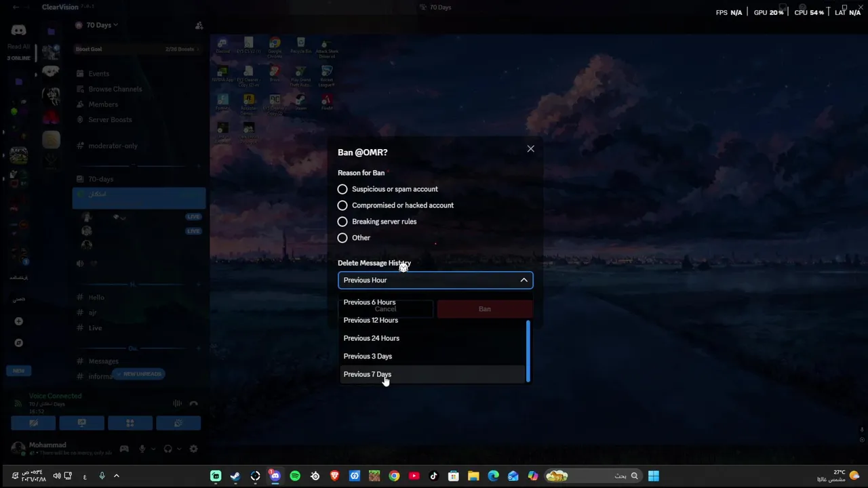This screenshot has width=868, height=488.
Task: Click the Add a Server plus icon
Action: 18,321
